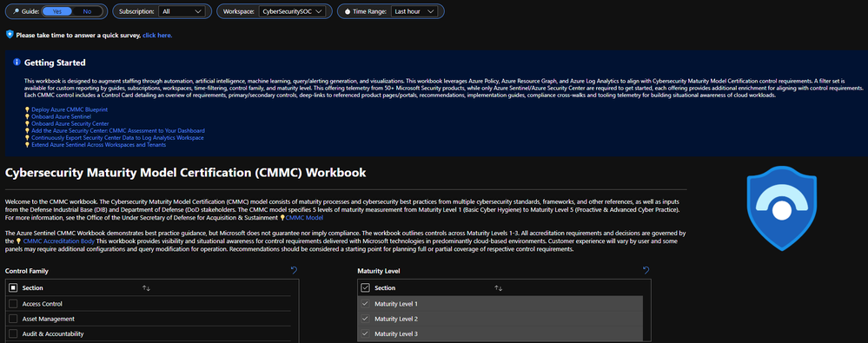Open the Onboard Azure Security Center link
The height and width of the screenshot is (343, 868).
[x=70, y=124]
